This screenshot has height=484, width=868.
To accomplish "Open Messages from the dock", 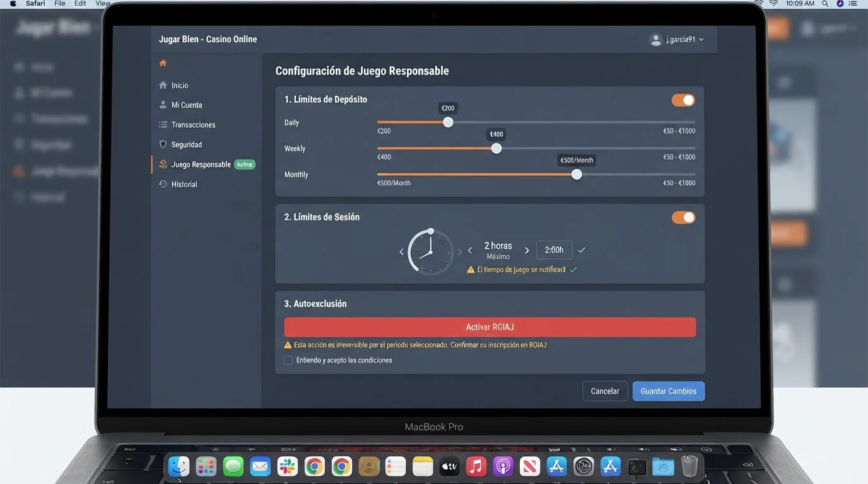I will tap(233, 466).
